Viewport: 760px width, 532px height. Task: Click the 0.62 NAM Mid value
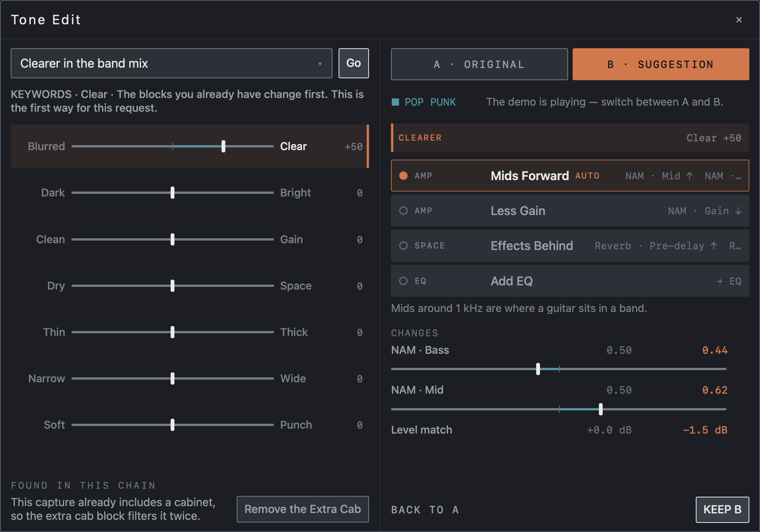click(x=715, y=390)
